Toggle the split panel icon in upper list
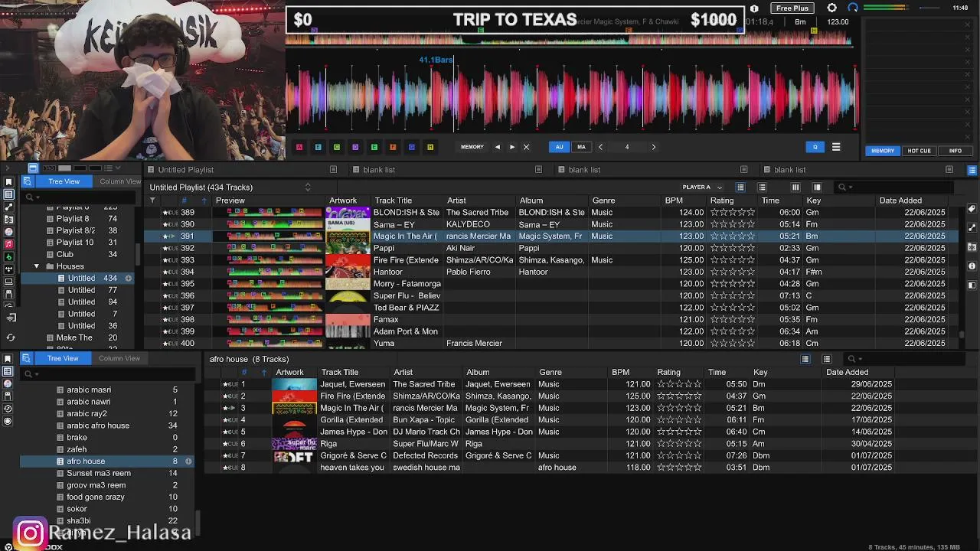980x551 pixels. (x=817, y=187)
